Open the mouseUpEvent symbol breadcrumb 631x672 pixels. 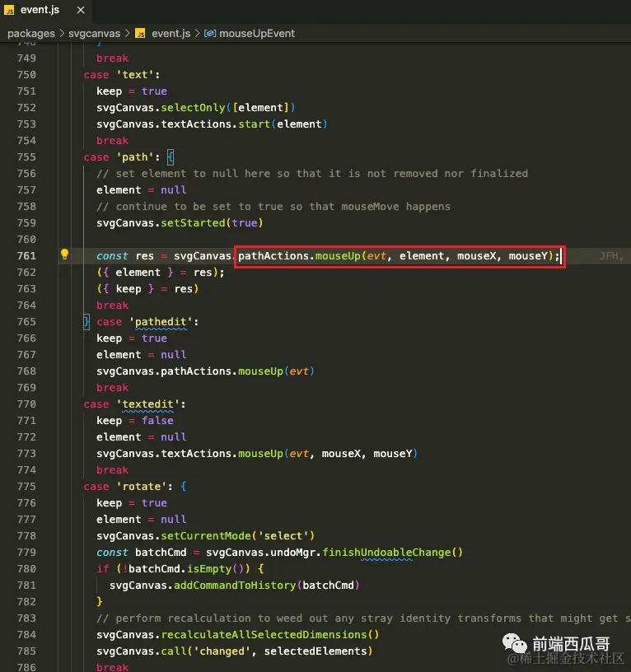(257, 34)
